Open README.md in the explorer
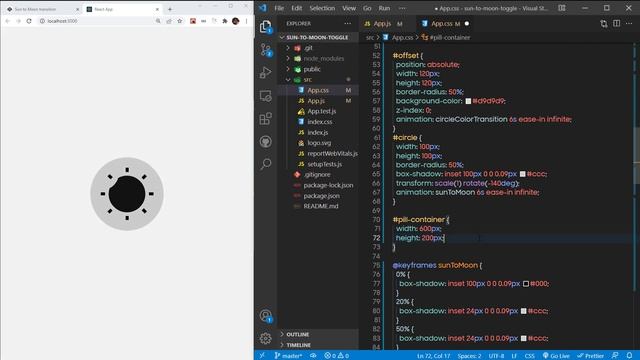 (x=321, y=206)
